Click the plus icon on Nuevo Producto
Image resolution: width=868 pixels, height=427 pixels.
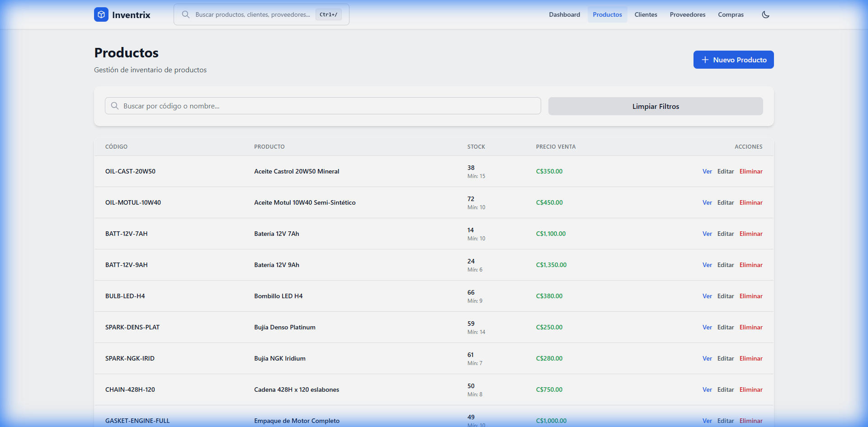point(705,60)
